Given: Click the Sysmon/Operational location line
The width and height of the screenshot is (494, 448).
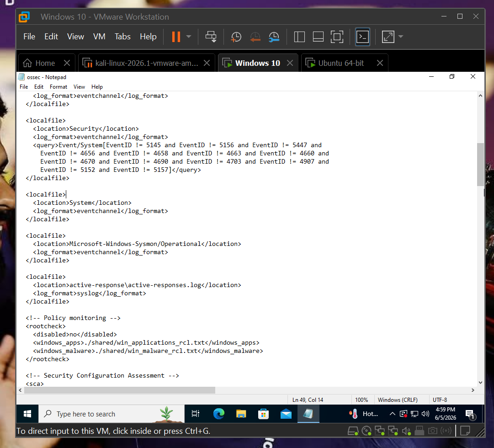Looking at the screenshot, I should [x=137, y=244].
